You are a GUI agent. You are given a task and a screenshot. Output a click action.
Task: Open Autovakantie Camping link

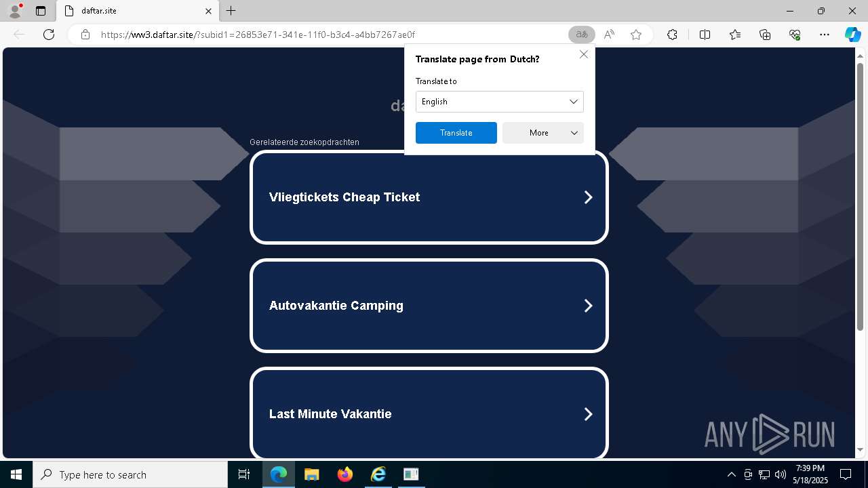[429, 306]
